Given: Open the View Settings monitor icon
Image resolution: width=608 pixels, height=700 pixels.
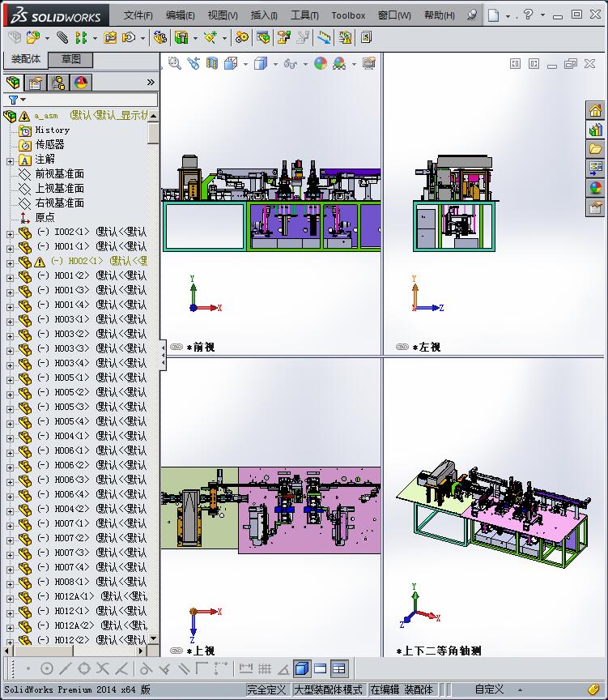Looking at the screenshot, I should 369,63.
